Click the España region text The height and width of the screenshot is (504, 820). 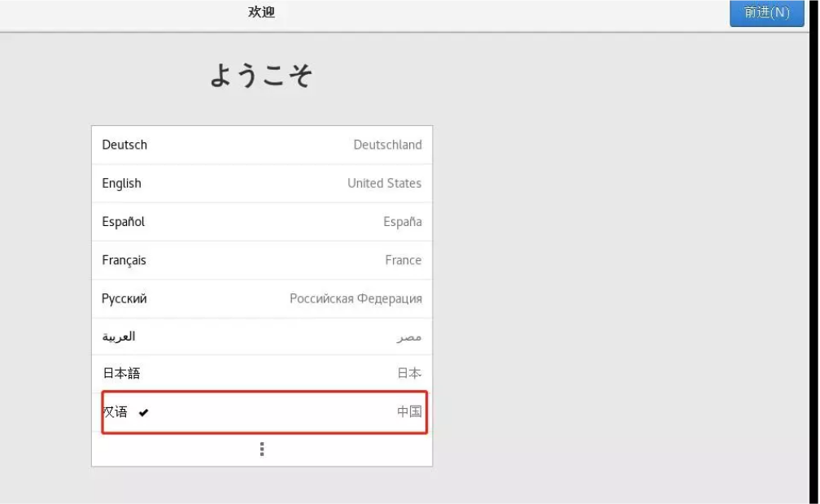pyautogui.click(x=402, y=222)
